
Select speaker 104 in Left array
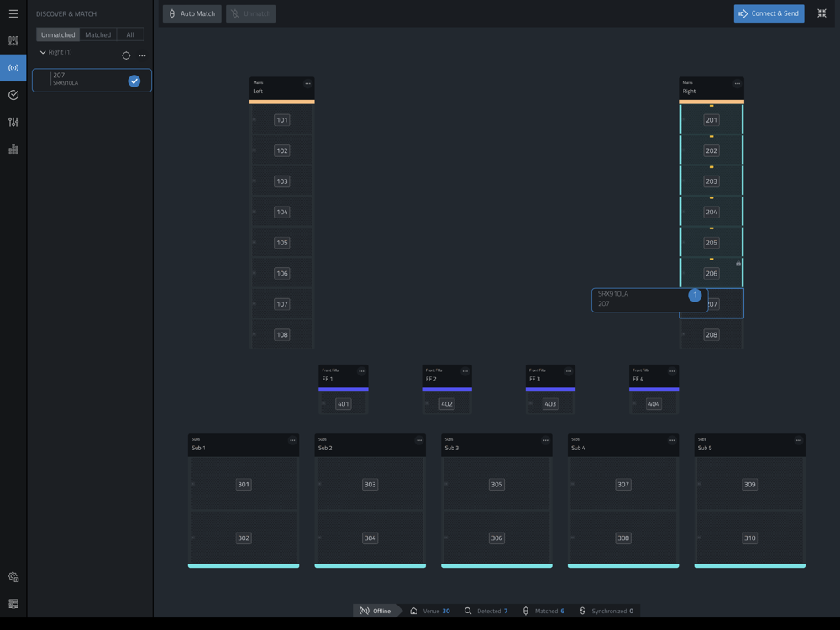[x=282, y=213]
